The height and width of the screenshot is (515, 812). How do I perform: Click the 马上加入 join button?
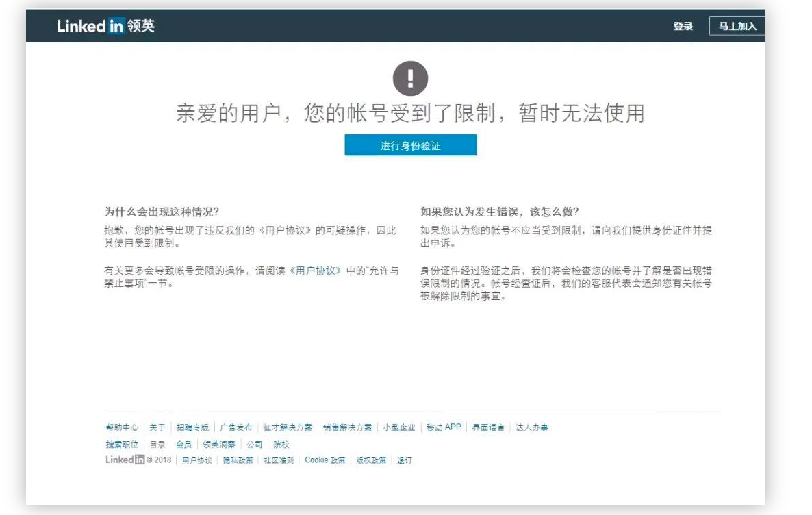737,27
